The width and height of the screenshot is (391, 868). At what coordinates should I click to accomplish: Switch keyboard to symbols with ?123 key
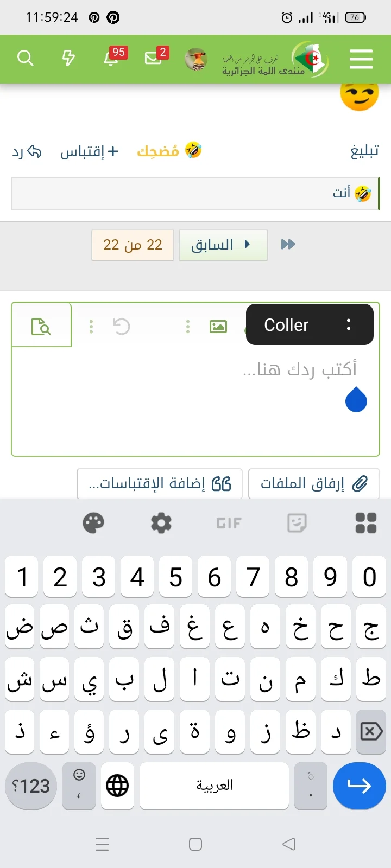(x=30, y=786)
